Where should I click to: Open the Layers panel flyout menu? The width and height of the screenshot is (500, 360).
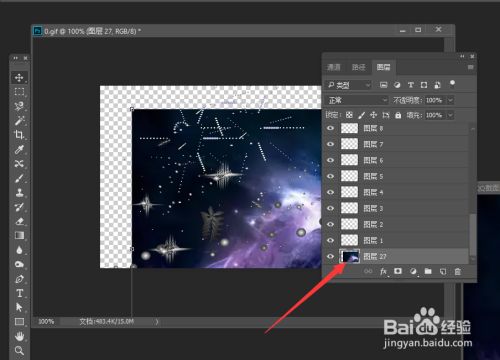point(470,67)
